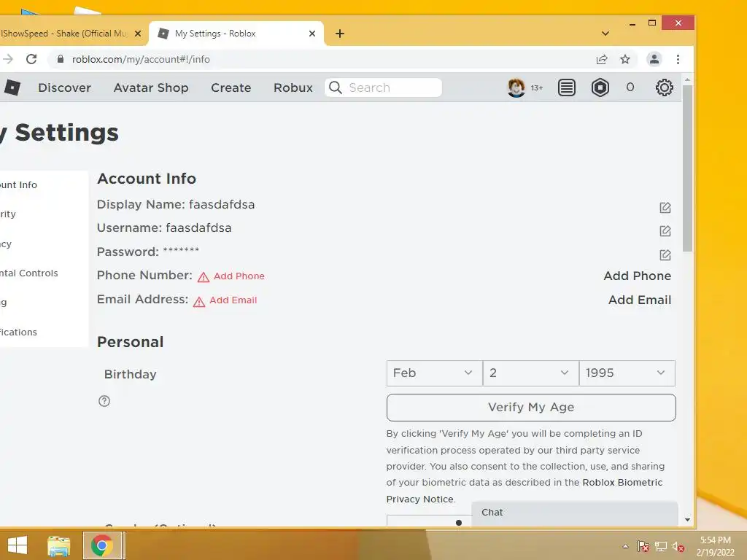Screen dimensions: 747x560
Task: Select Parental Controls in the sidebar
Action: tap(43, 273)
